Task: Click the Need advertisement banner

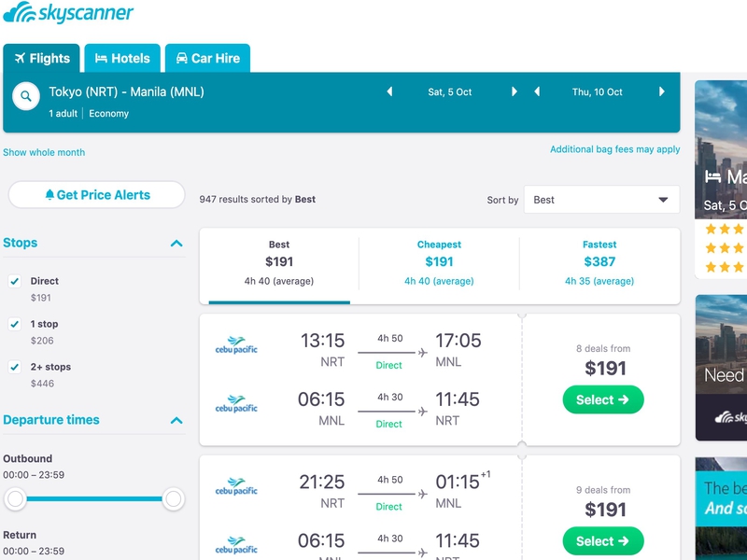Action: click(x=721, y=368)
